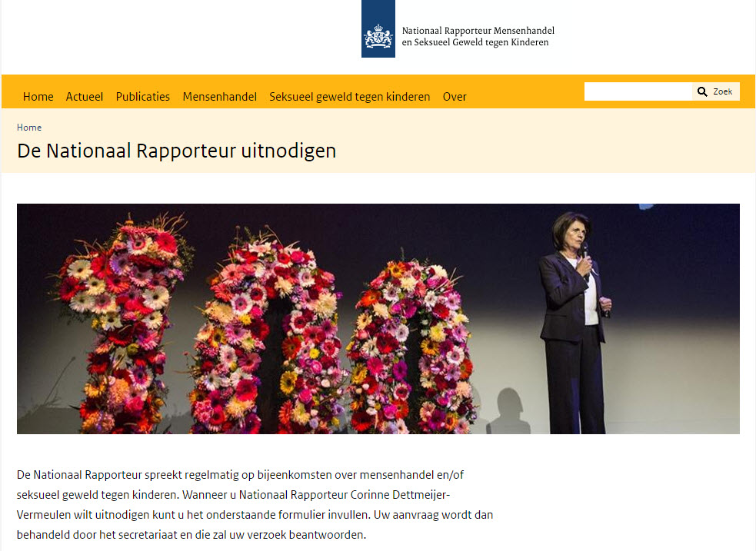Focus the search input field

click(x=638, y=91)
